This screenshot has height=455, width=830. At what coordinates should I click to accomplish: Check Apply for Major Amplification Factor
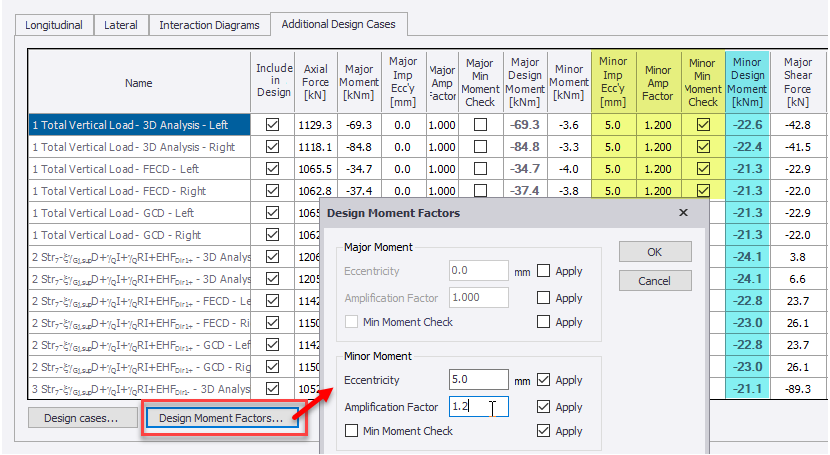point(543,298)
